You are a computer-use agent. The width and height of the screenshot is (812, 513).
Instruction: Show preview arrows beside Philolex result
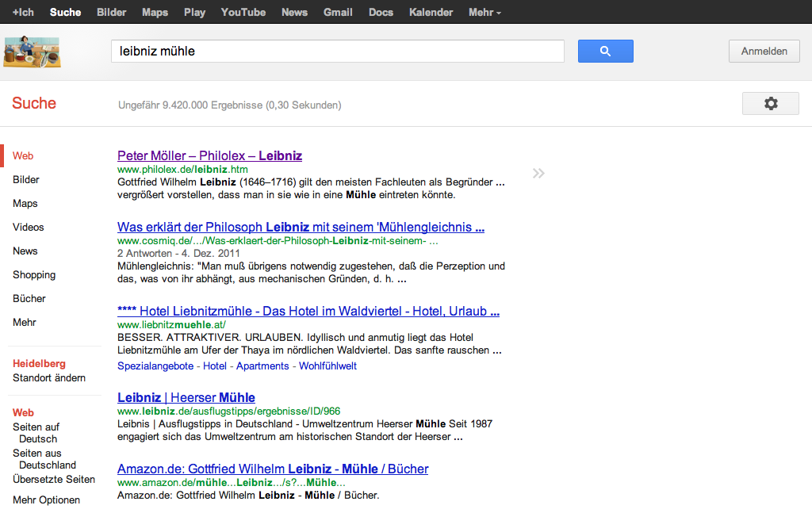tap(538, 174)
